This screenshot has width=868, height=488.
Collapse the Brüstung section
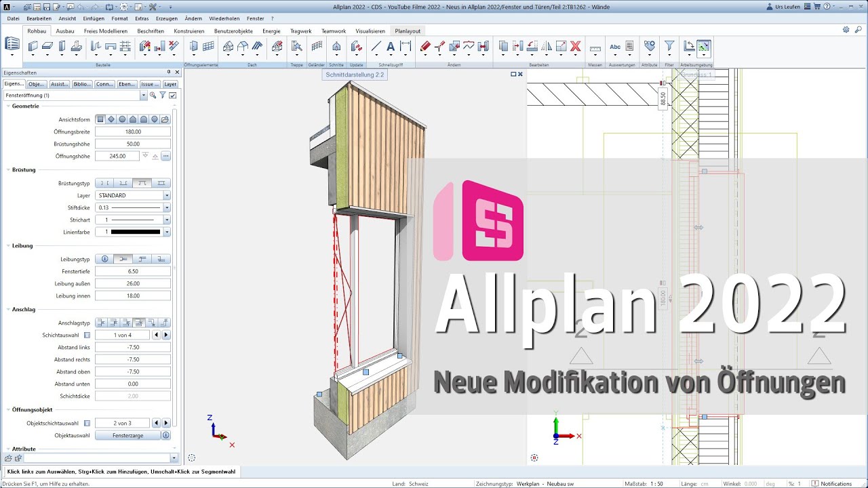point(8,169)
